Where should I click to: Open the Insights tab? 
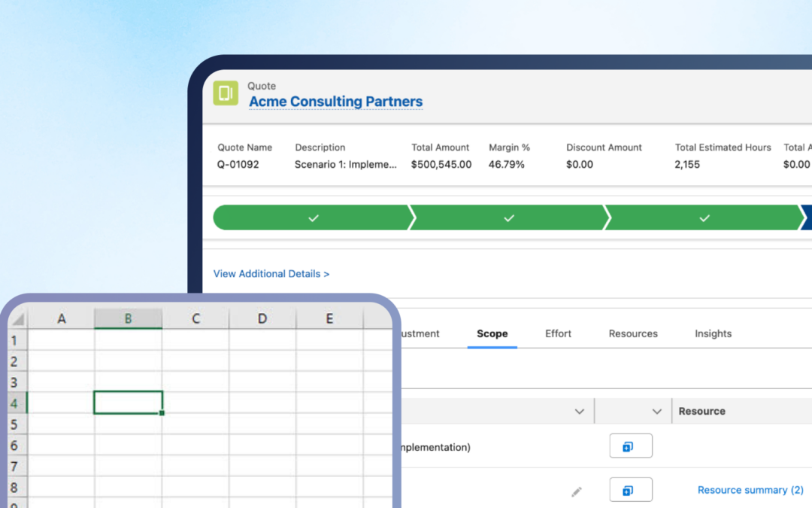point(712,333)
